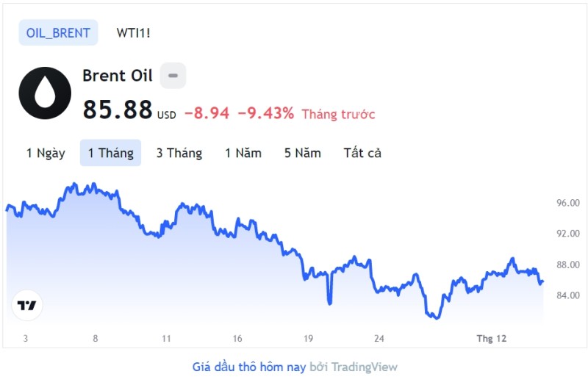The width and height of the screenshot is (588, 388).
Task: Click the 96.00 price axis label
Action: click(567, 203)
